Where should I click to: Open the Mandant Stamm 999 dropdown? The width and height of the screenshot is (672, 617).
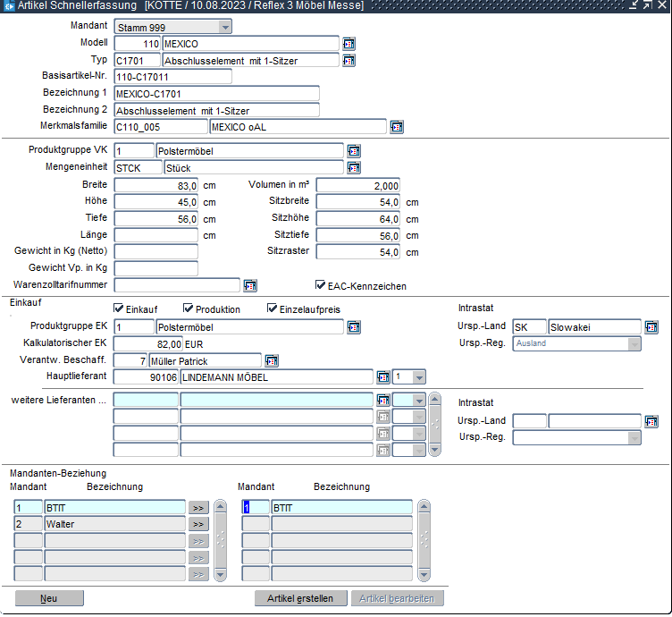(223, 27)
